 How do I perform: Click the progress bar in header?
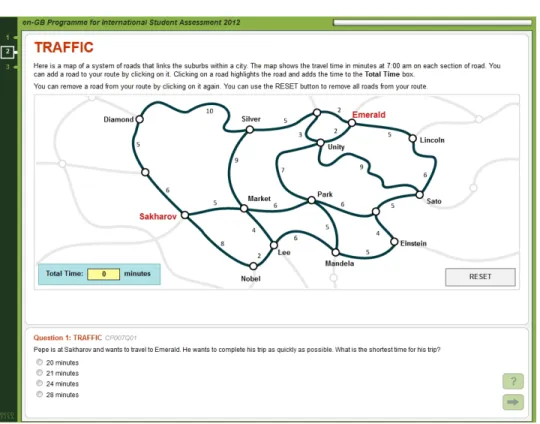click(x=433, y=22)
